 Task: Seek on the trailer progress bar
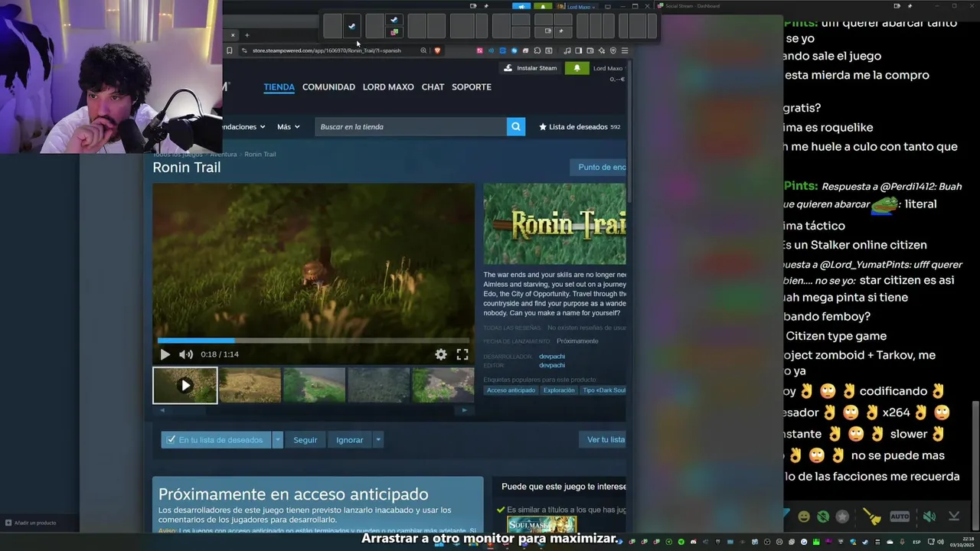tap(313, 341)
